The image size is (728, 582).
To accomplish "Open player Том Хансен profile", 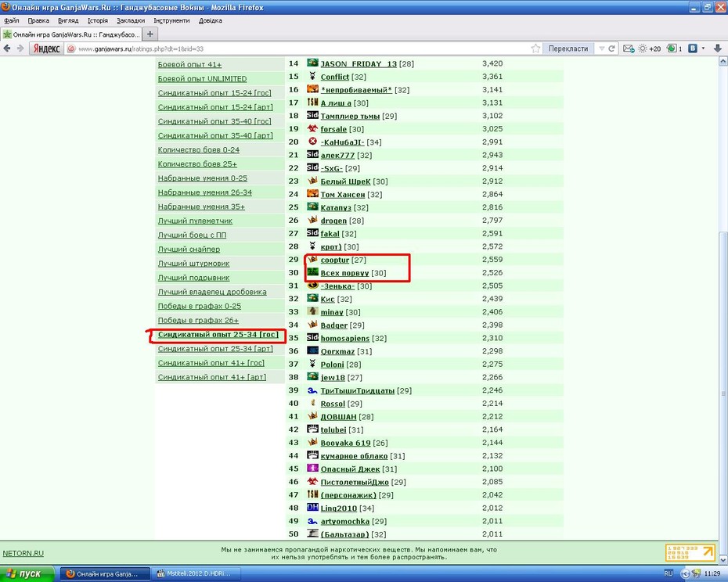I will (343, 195).
